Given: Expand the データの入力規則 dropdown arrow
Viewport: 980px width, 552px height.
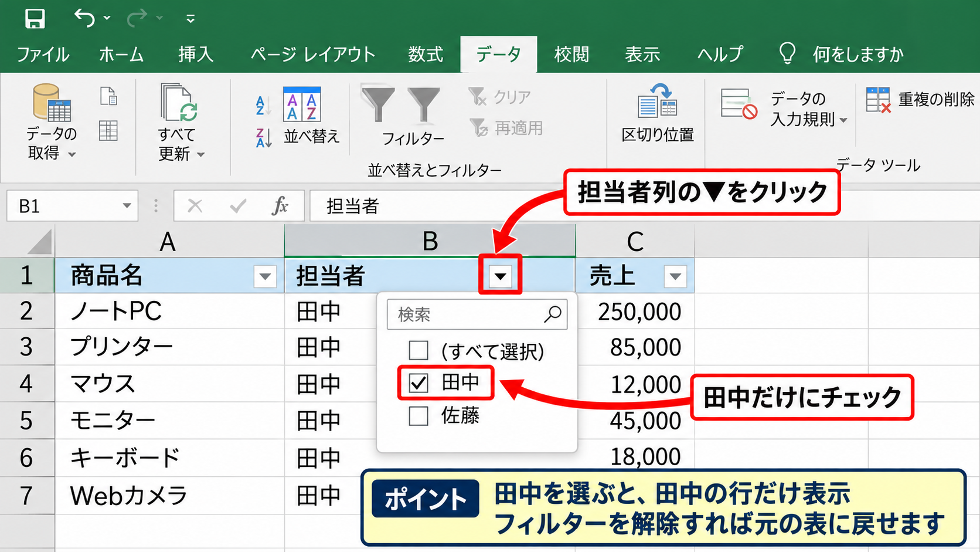Looking at the screenshot, I should pyautogui.click(x=843, y=120).
